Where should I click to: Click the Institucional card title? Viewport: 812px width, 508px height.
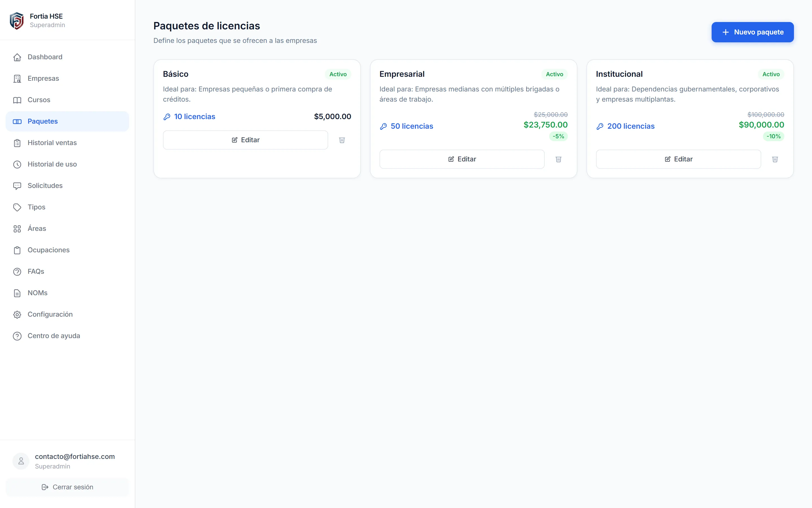pos(619,74)
